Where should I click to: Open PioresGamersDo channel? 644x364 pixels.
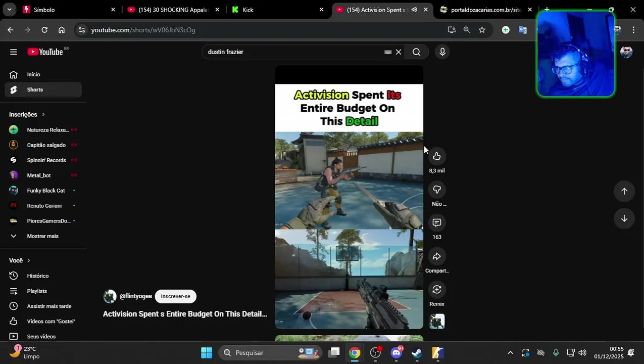tap(43, 221)
